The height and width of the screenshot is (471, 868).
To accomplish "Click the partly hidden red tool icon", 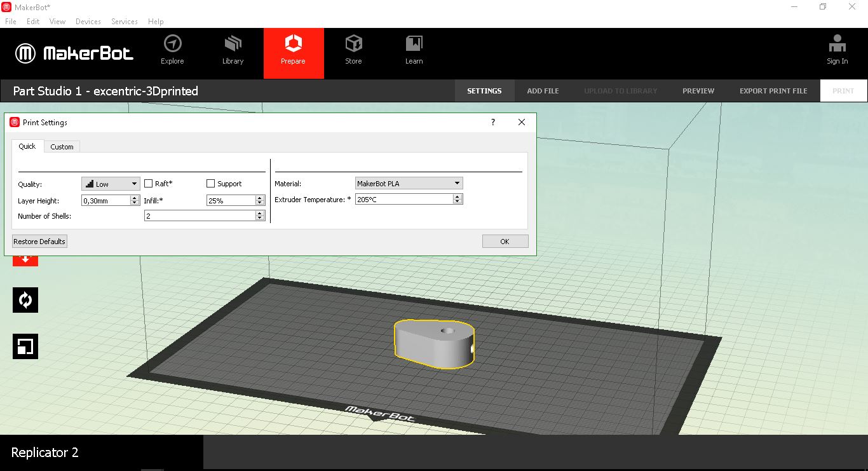I will [25, 261].
